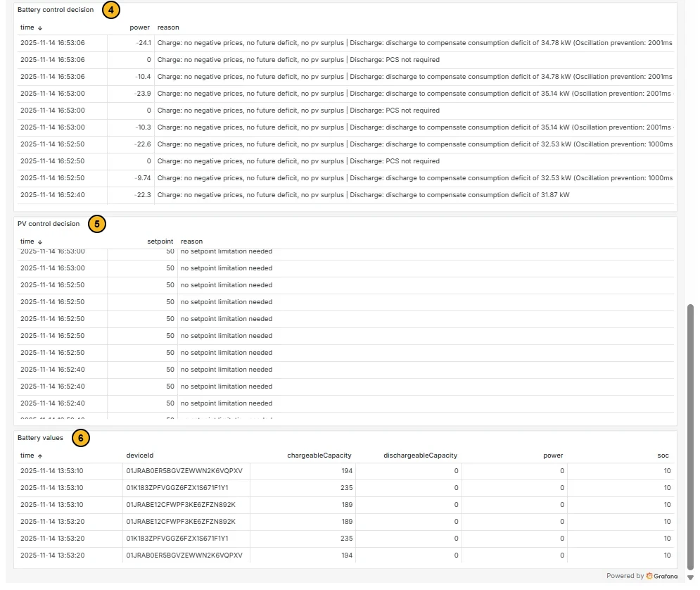The image size is (700, 590).
Task: Click chargeableCapacity 189 in the 13:53:10 row
Action: (x=303, y=505)
